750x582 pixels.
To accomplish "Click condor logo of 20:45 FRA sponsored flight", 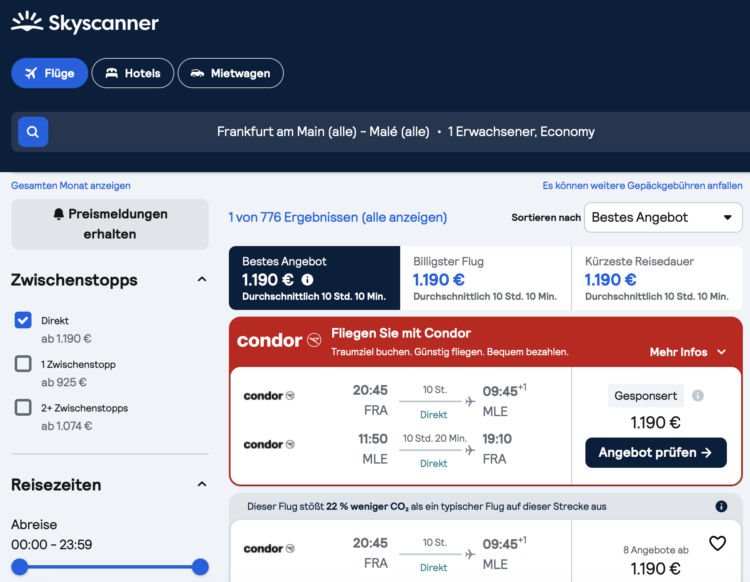I will coord(269,395).
